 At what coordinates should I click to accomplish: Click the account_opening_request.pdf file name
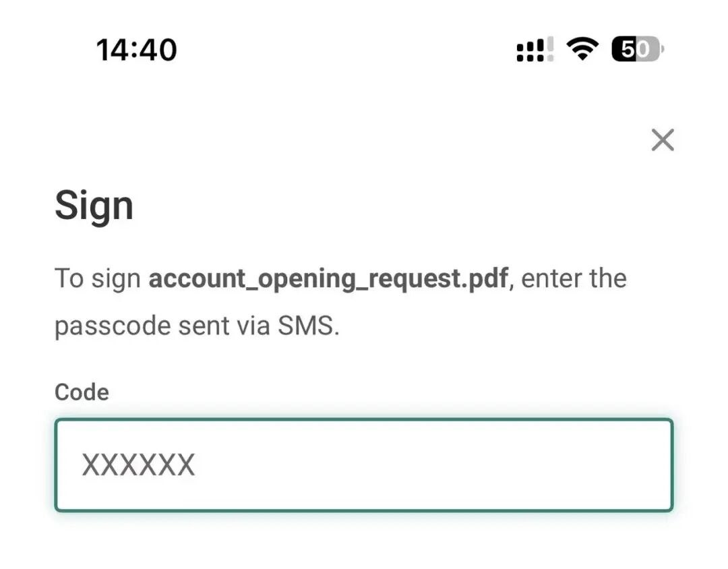(x=328, y=278)
